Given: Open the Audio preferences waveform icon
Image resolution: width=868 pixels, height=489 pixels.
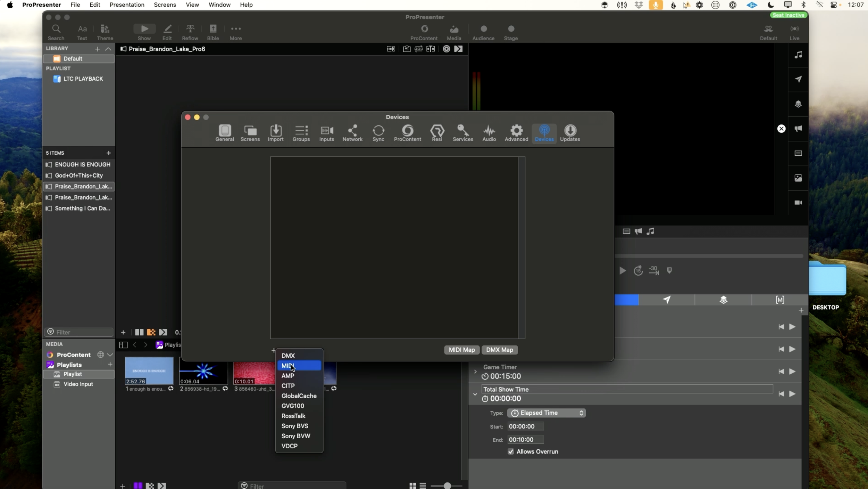Looking at the screenshot, I should (x=489, y=131).
